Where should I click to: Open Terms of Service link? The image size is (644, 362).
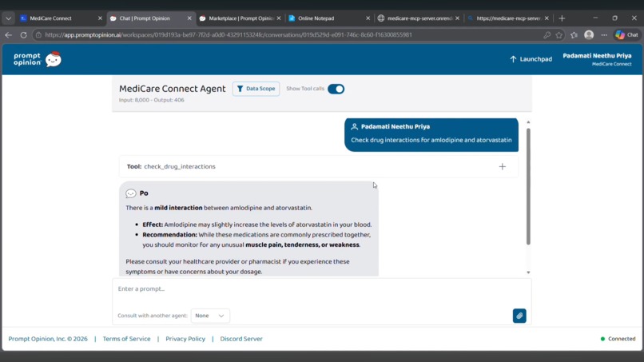pyautogui.click(x=126, y=339)
